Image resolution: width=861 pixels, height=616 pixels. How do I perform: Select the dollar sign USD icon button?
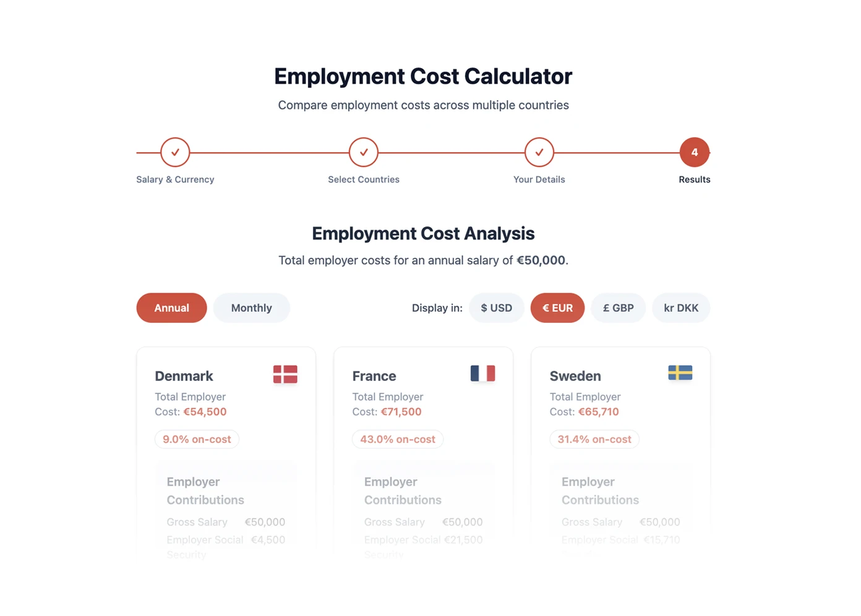coord(496,307)
